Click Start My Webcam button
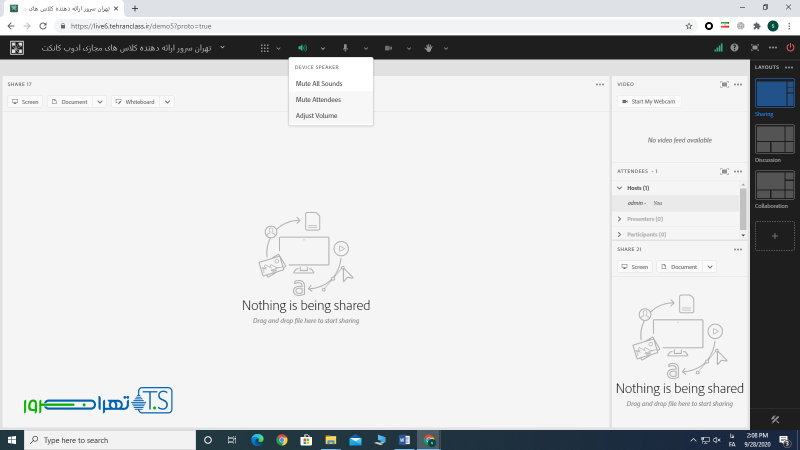This screenshot has height=450, width=800. pyautogui.click(x=649, y=102)
